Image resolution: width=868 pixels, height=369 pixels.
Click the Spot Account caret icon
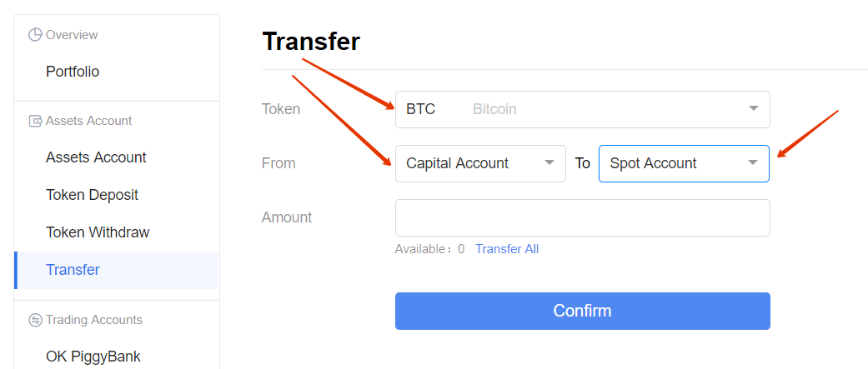(753, 163)
